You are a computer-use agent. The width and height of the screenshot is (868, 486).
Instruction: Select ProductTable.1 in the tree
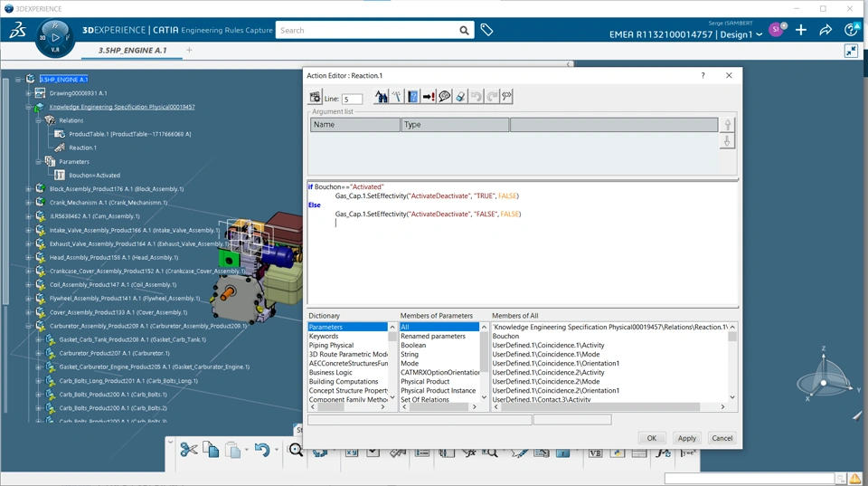click(129, 134)
